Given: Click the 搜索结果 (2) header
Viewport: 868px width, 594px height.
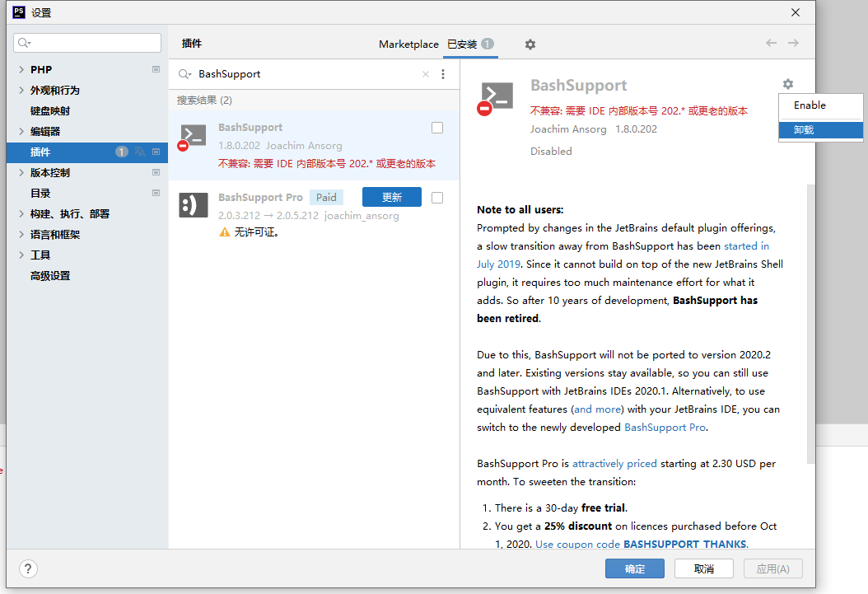Looking at the screenshot, I should pos(204,101).
